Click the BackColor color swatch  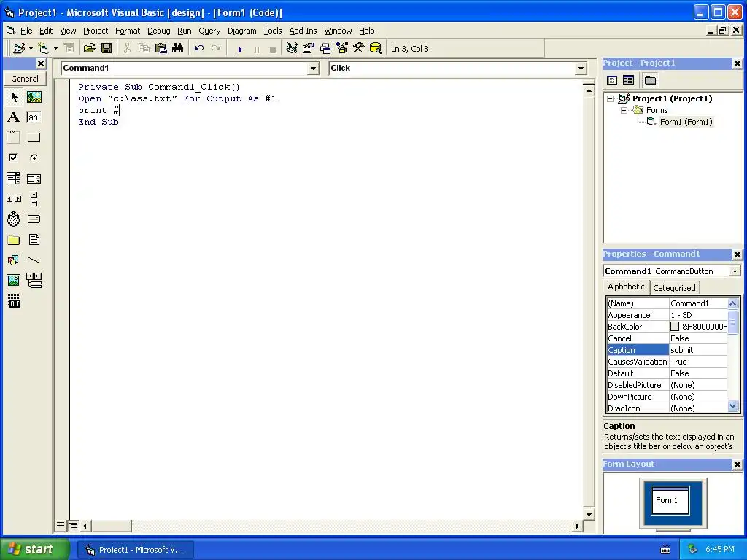tap(675, 327)
